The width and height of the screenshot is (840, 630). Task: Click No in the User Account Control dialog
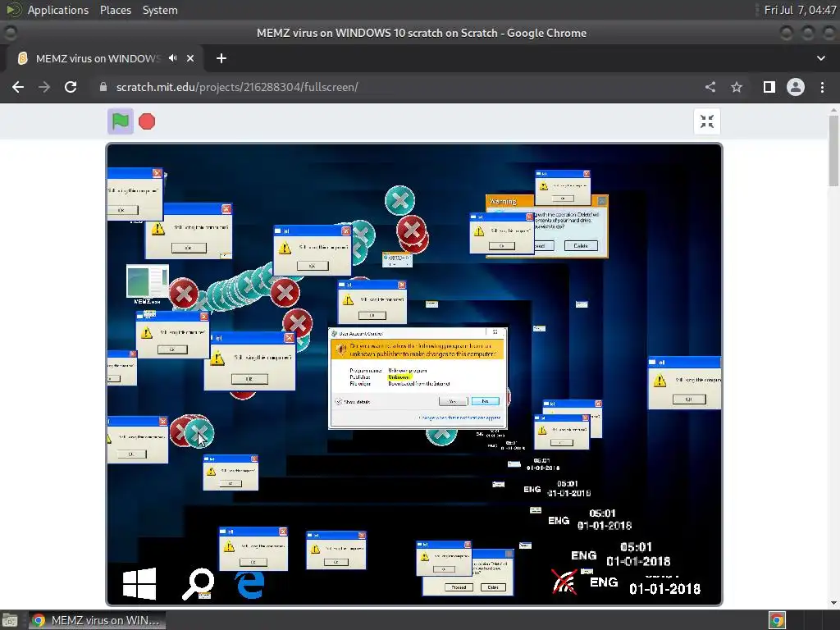[485, 401]
